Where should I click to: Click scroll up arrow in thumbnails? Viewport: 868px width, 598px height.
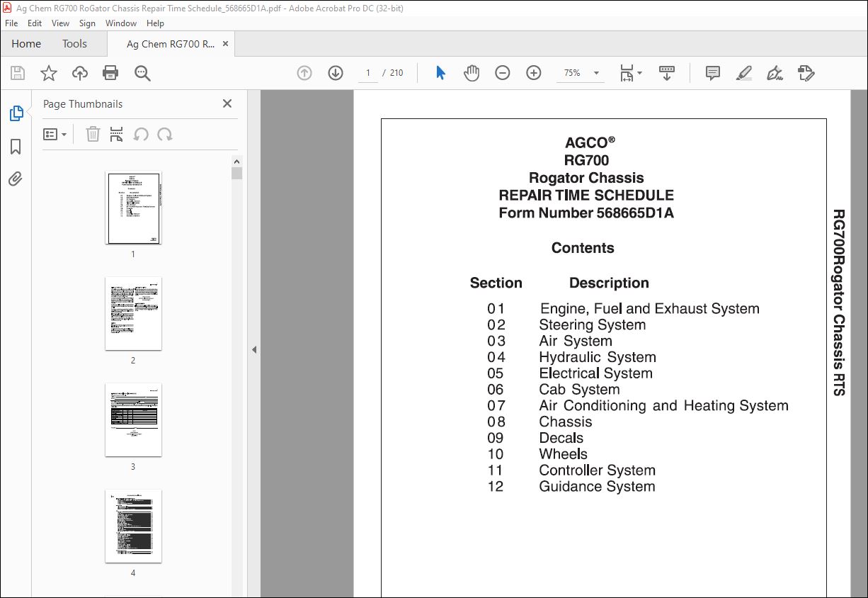pos(236,161)
